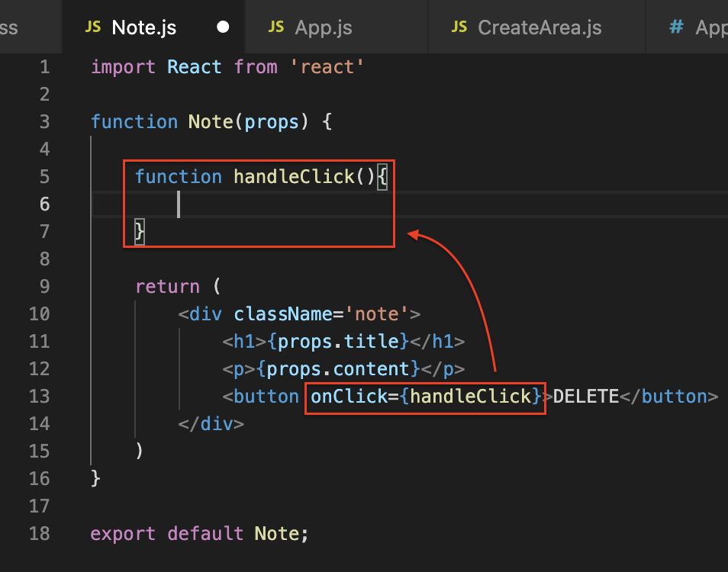
Task: Click 'handleClick' function name on line 5
Action: tap(294, 177)
